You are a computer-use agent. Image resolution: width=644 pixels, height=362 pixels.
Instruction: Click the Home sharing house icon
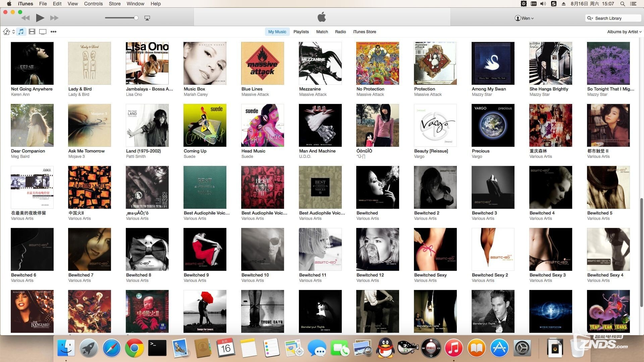6,32
